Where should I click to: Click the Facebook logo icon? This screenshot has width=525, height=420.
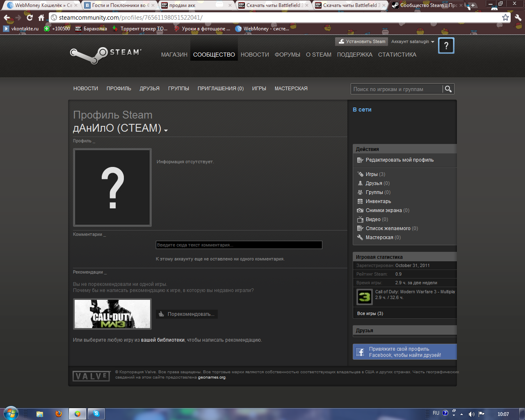pos(360,352)
